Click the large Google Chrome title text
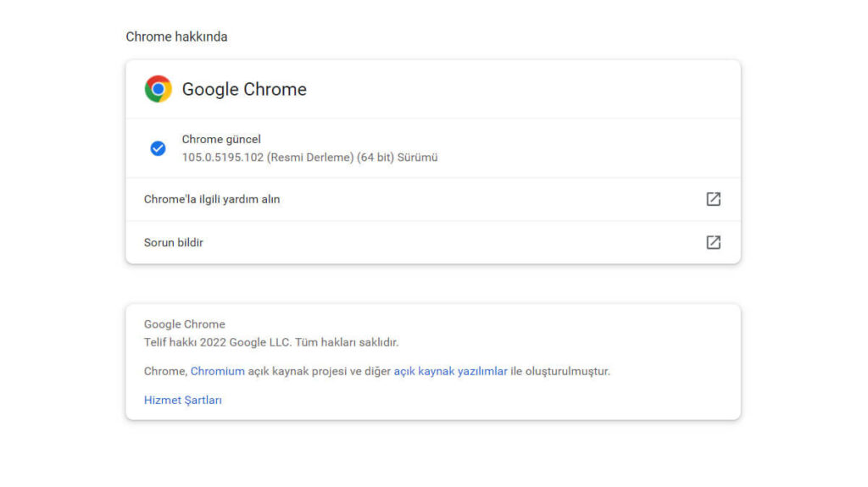This screenshot has height=487, width=868. coord(244,89)
